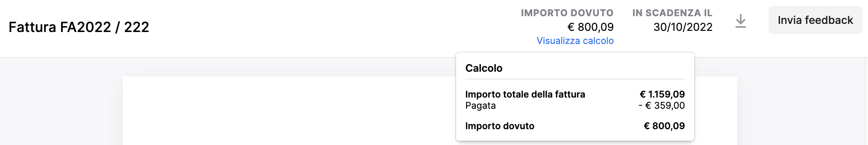Click empty header space beside invoice title
This screenshot has height=145, width=868.
click(x=333, y=27)
